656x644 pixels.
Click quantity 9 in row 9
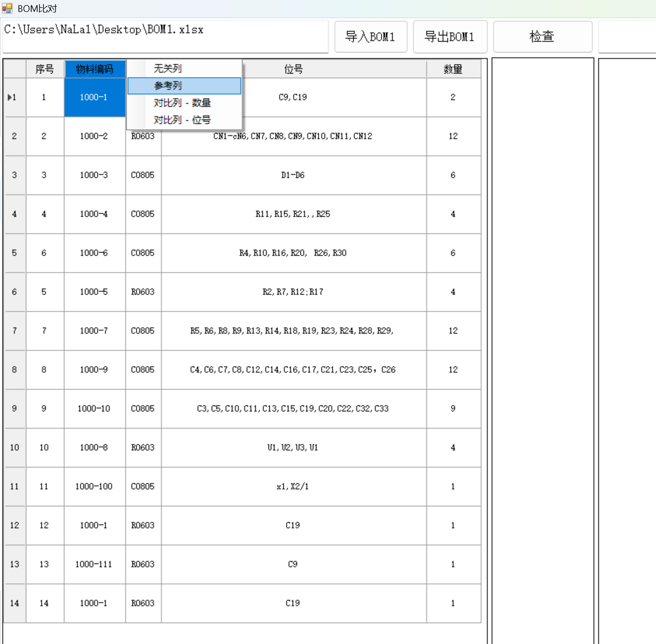453,409
